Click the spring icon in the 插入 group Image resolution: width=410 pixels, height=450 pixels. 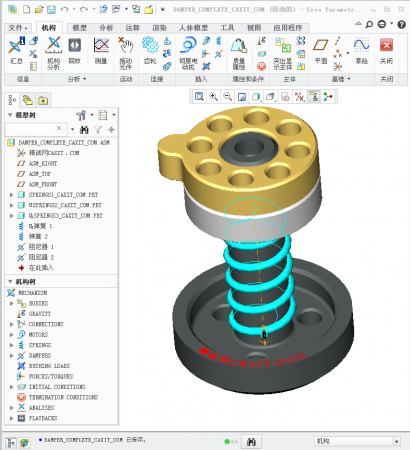(x=219, y=41)
